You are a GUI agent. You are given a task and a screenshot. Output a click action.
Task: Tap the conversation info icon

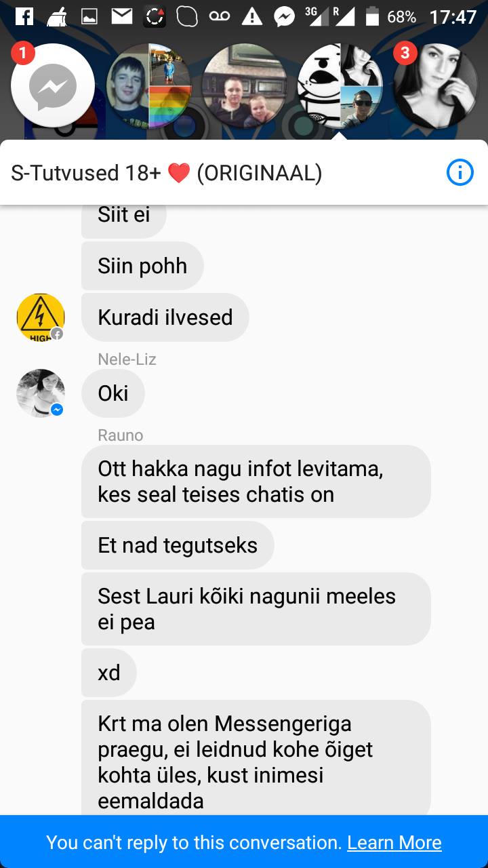click(460, 173)
